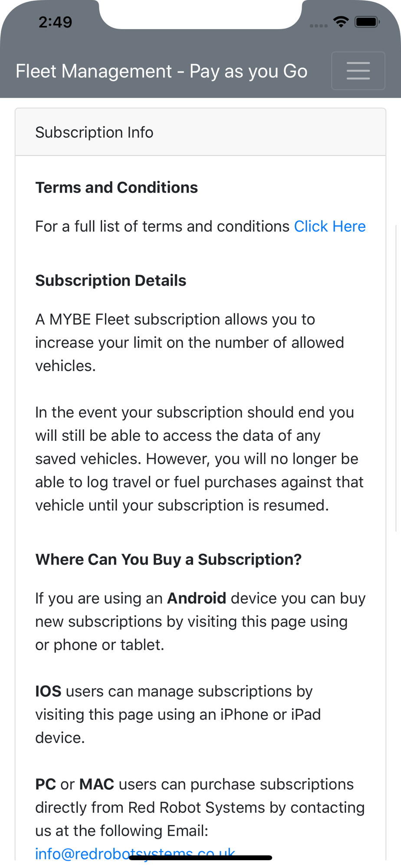Click the page's vertical scrollbar
Viewport: 401px width, 868px height.
(396, 378)
